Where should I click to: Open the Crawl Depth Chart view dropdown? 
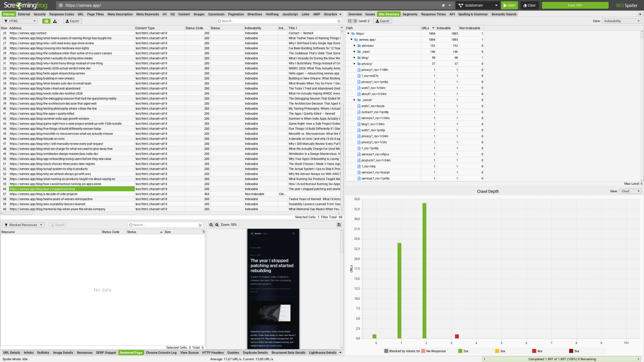[x=630, y=191]
